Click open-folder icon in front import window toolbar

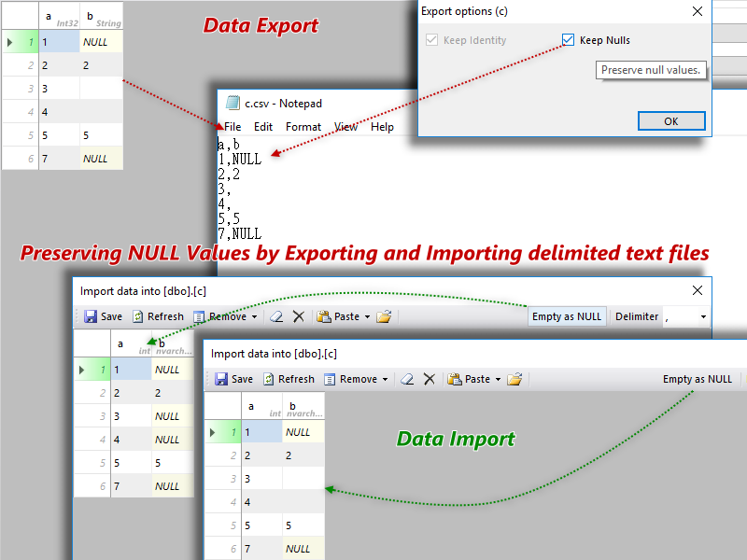click(514, 379)
